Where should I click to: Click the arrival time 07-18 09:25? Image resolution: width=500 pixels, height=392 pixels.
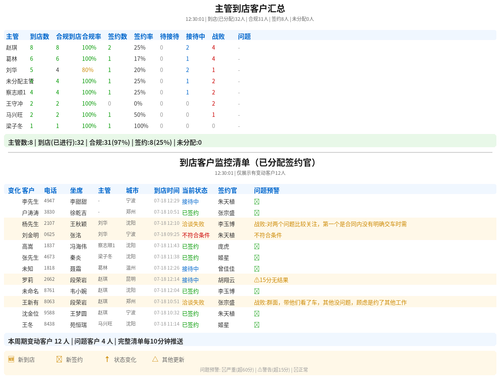pos(167,234)
